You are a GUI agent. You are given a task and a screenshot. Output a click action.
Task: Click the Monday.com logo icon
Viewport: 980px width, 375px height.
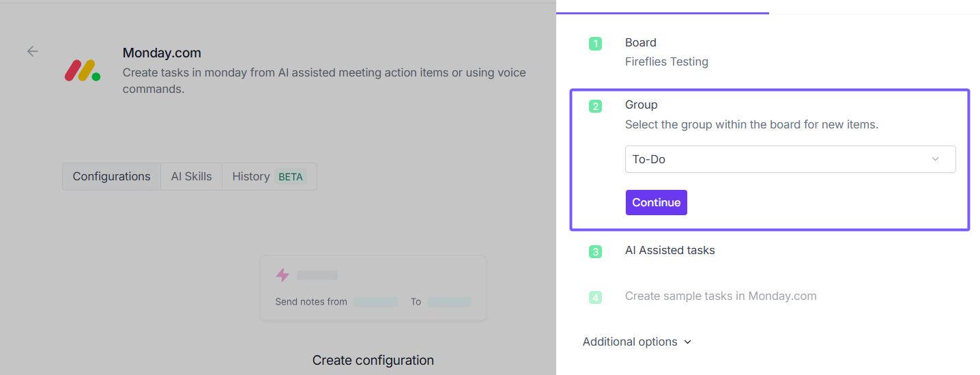click(x=83, y=70)
